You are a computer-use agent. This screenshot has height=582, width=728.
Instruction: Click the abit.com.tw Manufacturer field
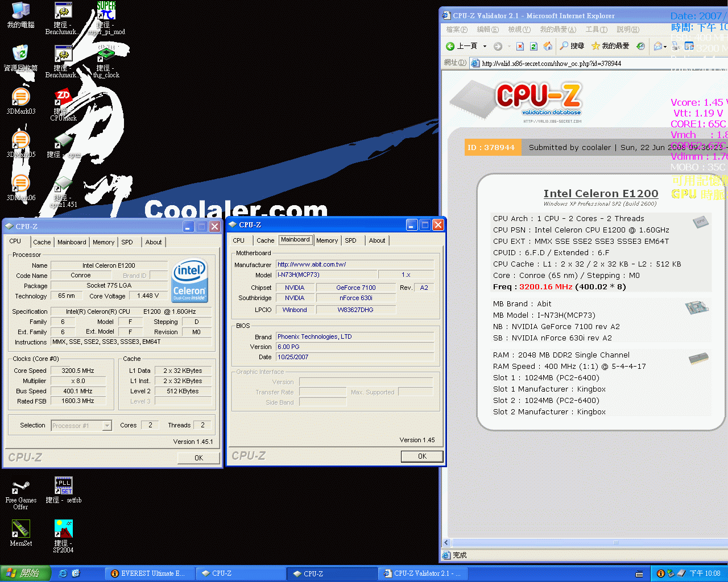coord(355,264)
